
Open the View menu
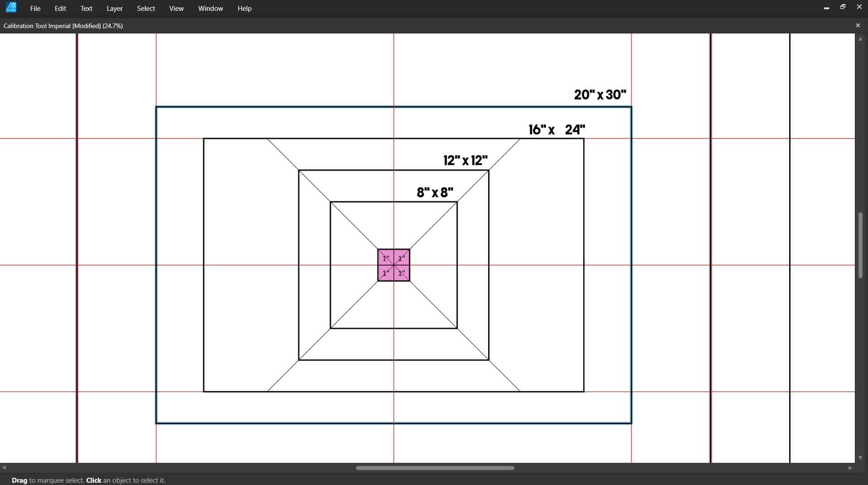coord(176,8)
